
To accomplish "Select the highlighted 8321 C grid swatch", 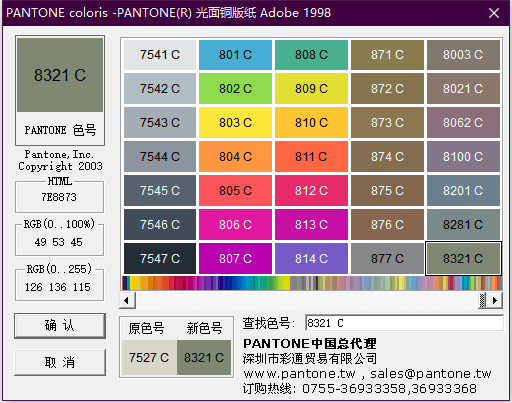I will (x=463, y=259).
